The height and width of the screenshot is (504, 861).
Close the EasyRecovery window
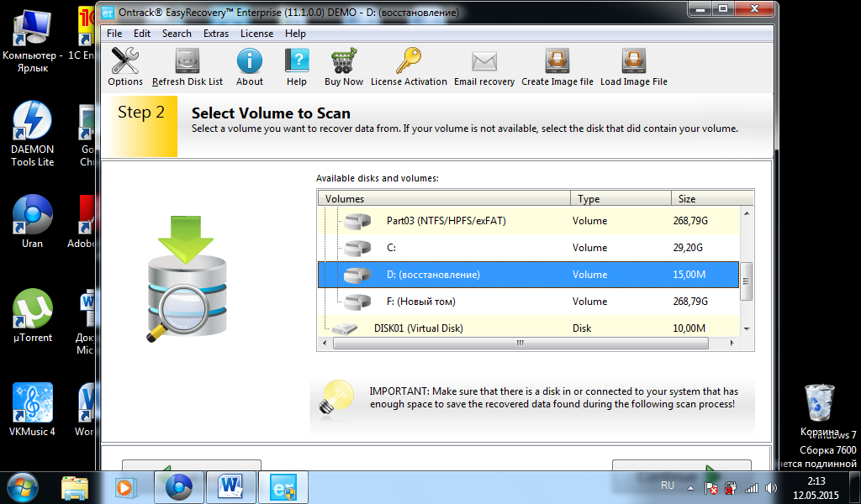tap(754, 9)
